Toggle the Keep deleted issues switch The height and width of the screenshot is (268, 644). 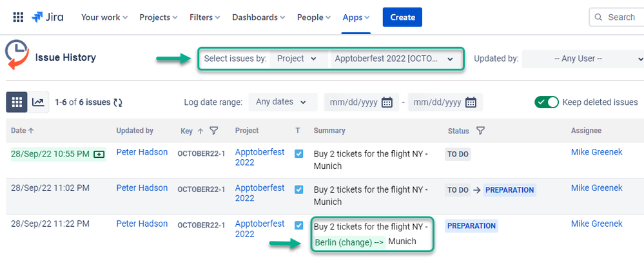[x=546, y=102]
